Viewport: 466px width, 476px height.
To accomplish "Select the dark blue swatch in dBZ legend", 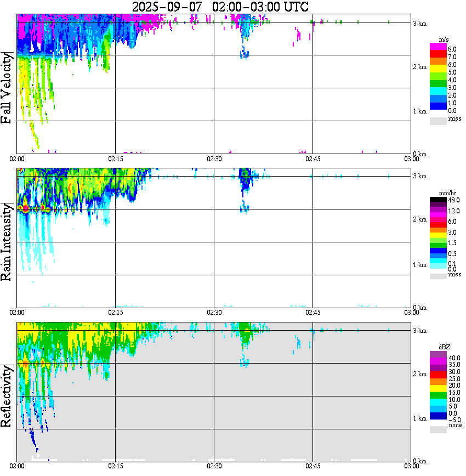I will pyautogui.click(x=438, y=416).
